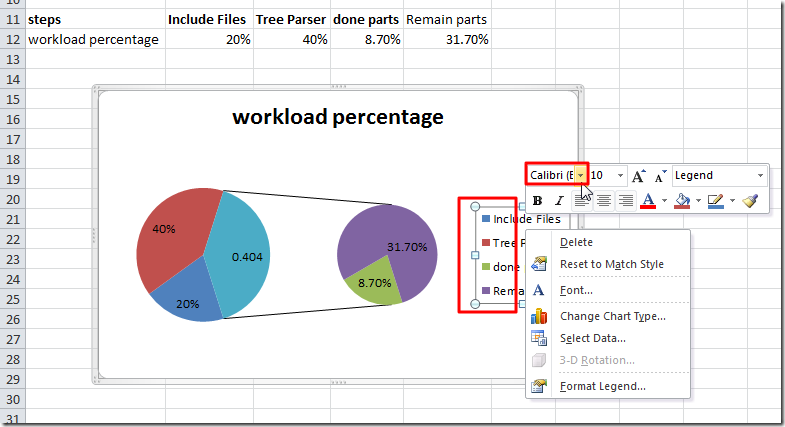The image size is (785, 427).
Task: Select the steps cell
Action: 95,20
